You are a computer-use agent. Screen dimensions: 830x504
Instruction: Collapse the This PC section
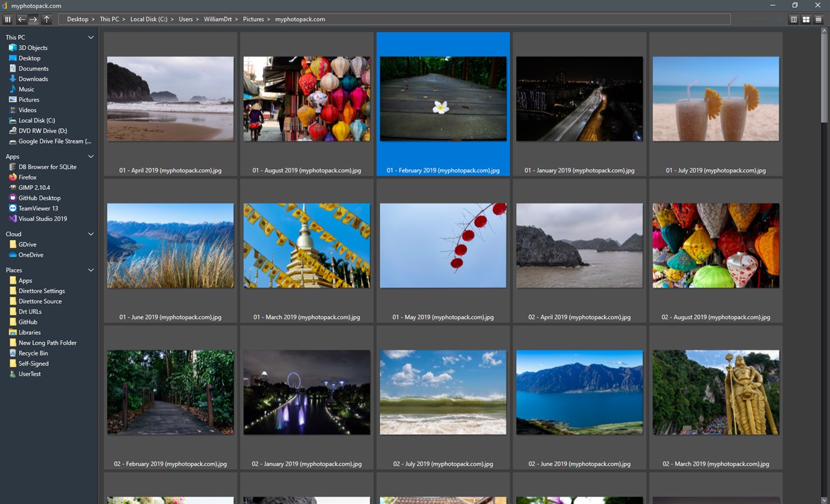tap(91, 37)
